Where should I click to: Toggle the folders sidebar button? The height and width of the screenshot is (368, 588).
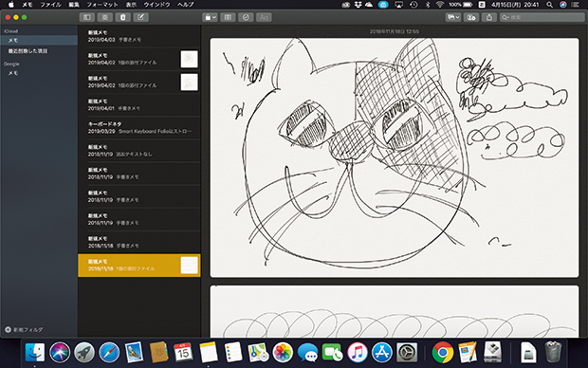coord(87,17)
